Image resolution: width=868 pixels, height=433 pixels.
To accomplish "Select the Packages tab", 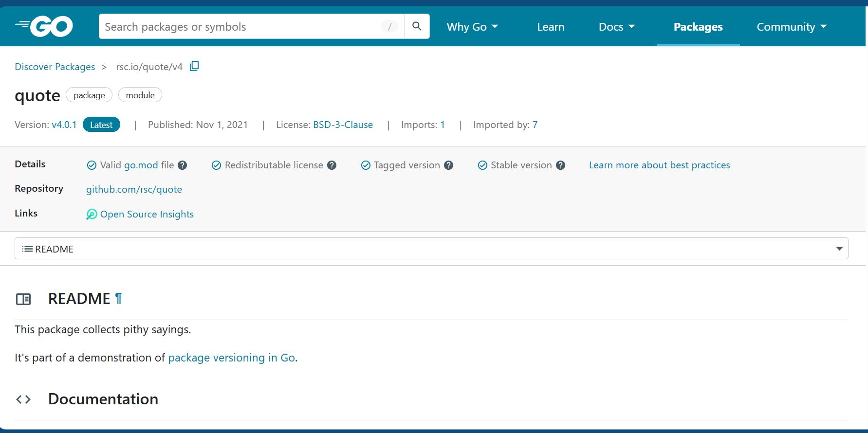I will 698,27.
